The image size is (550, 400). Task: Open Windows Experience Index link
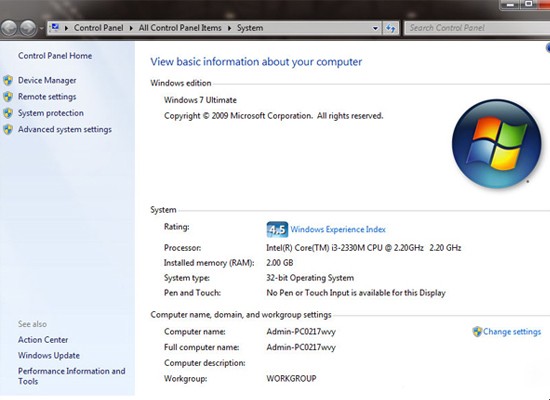click(338, 229)
